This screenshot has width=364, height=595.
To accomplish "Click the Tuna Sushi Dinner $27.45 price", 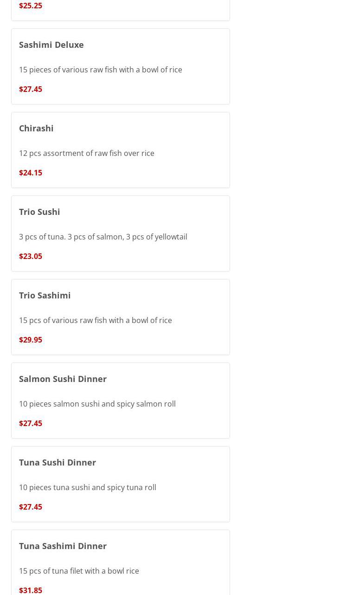I will point(31,507).
